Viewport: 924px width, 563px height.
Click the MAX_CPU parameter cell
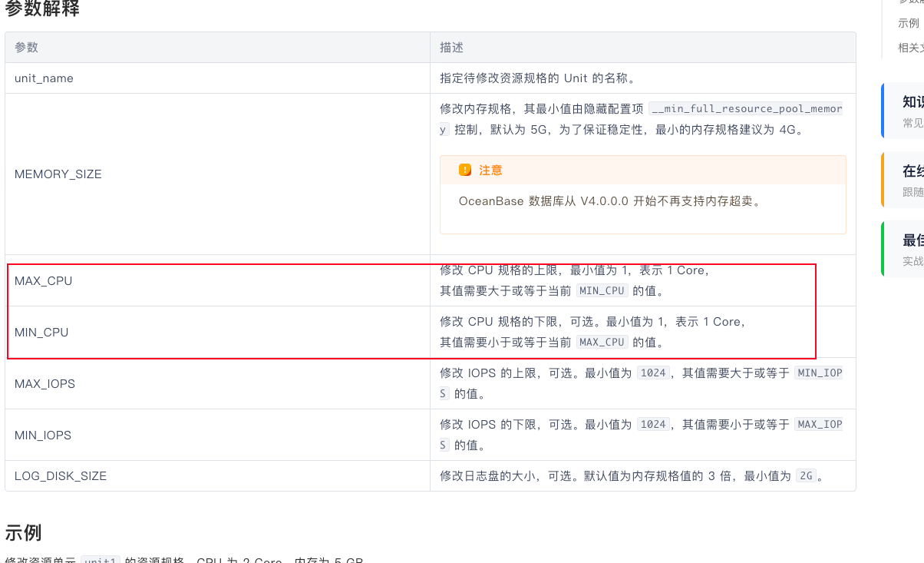(x=217, y=281)
